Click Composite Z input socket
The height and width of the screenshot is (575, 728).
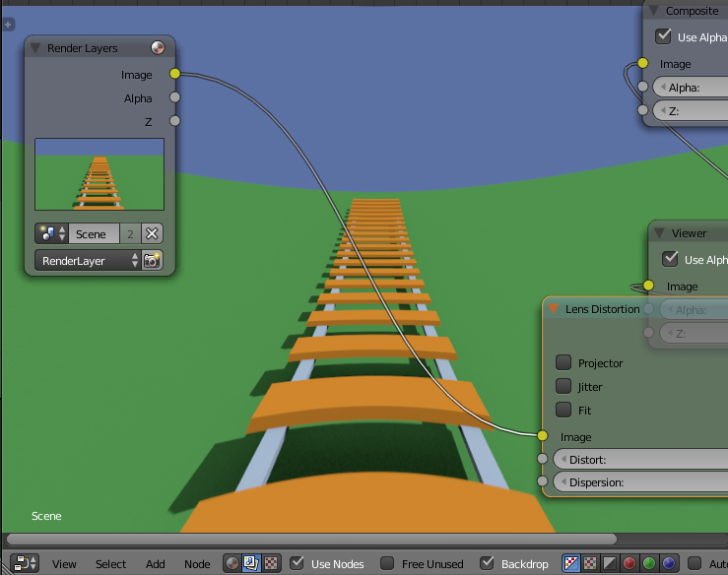click(643, 110)
